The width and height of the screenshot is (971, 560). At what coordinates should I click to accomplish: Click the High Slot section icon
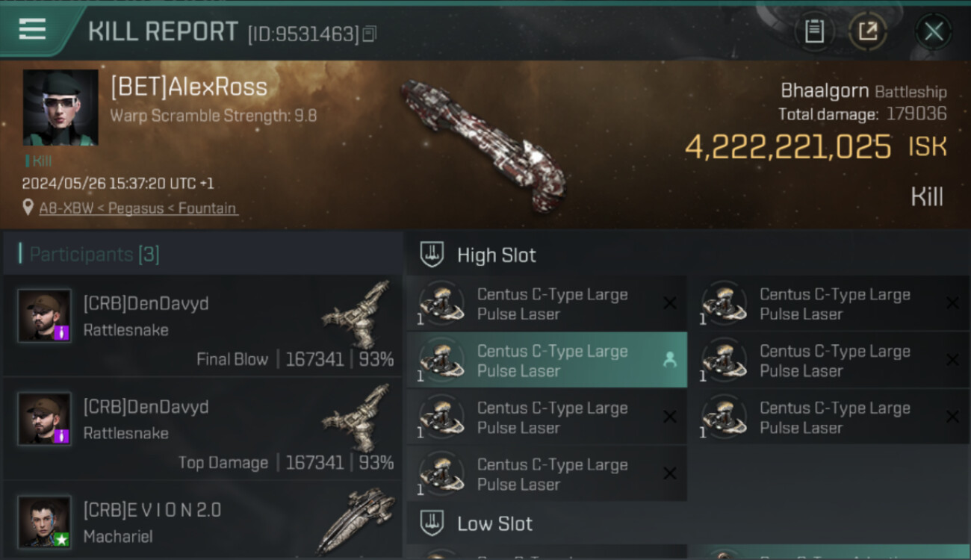[432, 255]
